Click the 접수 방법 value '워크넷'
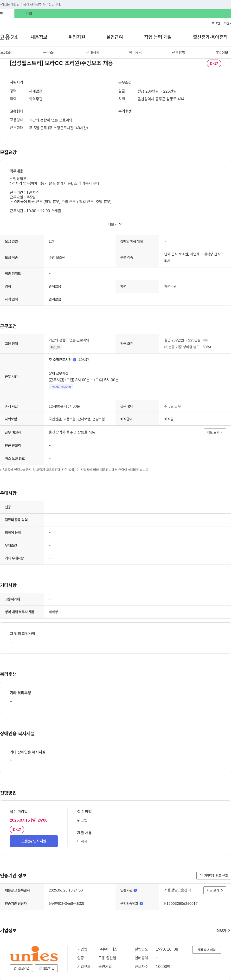Viewport: 231px width, 980px height. point(82,820)
